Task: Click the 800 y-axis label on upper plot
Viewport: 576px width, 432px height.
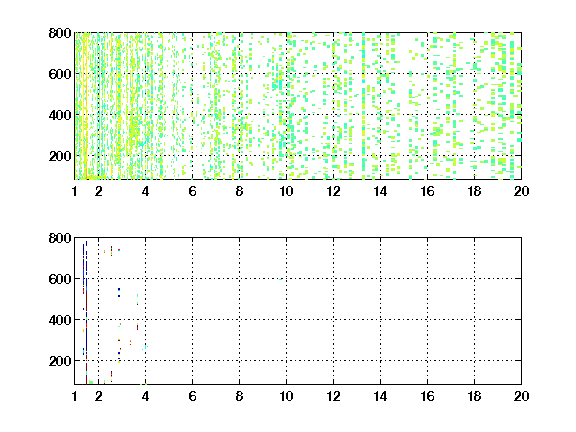Action: click(x=60, y=33)
